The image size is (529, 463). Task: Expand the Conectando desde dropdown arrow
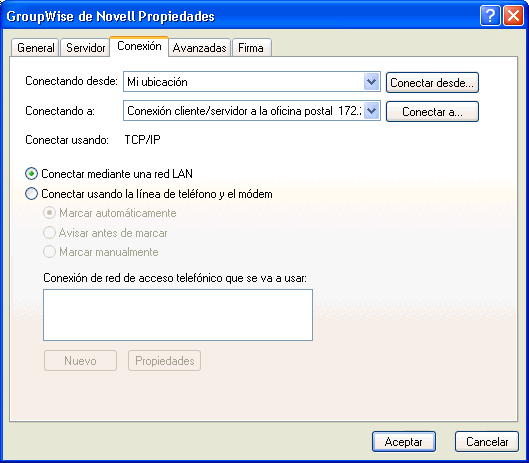click(x=371, y=82)
